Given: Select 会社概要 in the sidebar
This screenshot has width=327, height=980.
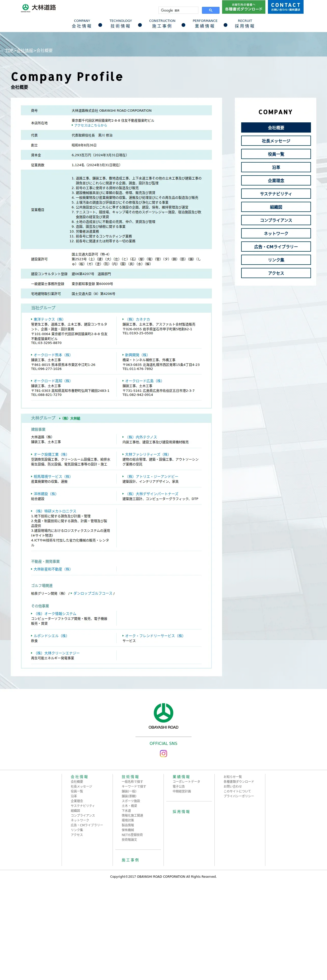Looking at the screenshot, I should [276, 128].
